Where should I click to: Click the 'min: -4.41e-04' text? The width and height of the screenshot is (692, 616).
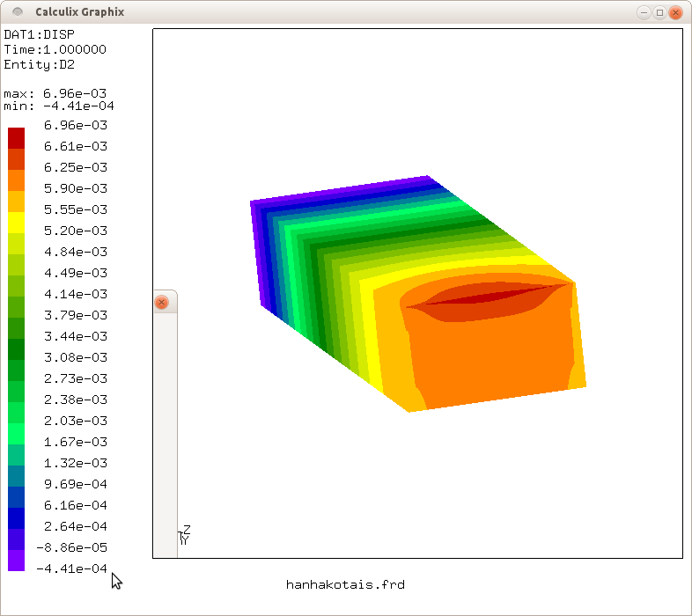[x=59, y=106]
